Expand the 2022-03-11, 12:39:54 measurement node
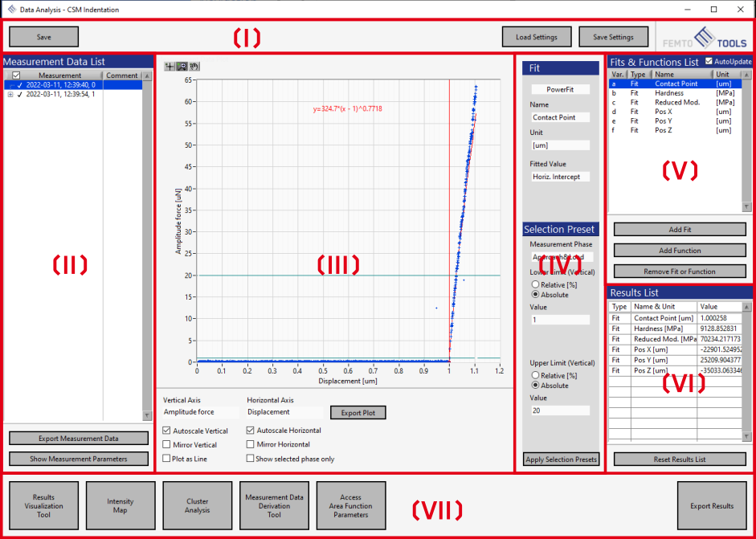 click(10, 94)
